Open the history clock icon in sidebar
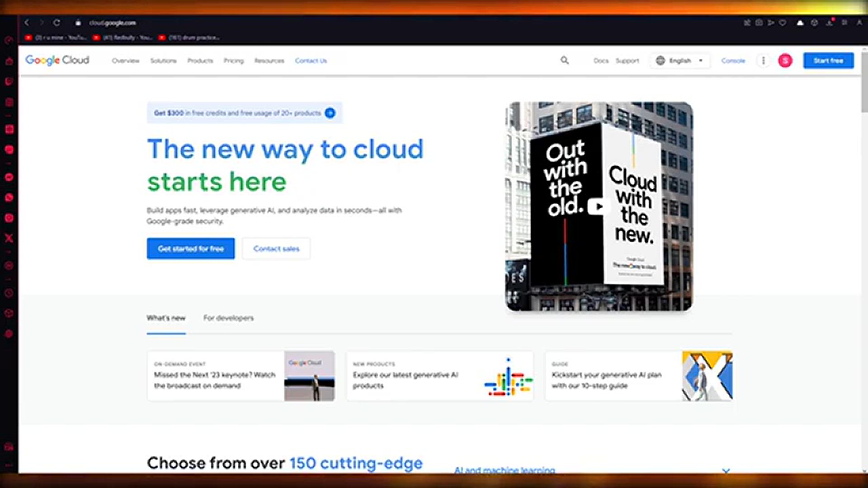The height and width of the screenshot is (488, 868). pos(9,293)
